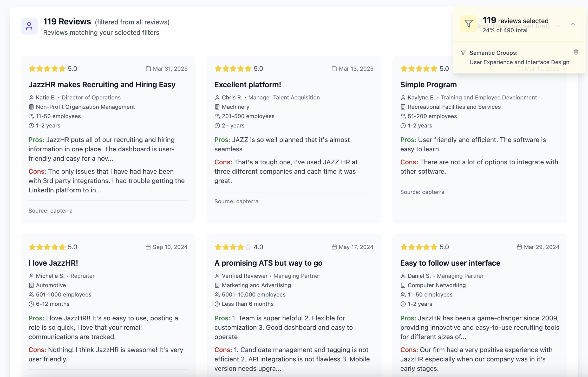Click the purple user icon beside 119 Reviews
588x377 pixels.
(29, 26)
